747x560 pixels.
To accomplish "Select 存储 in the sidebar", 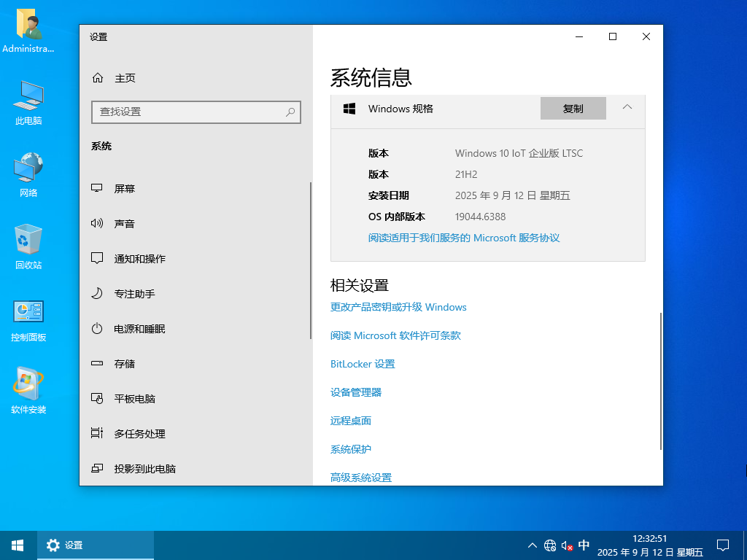I will 196,364.
